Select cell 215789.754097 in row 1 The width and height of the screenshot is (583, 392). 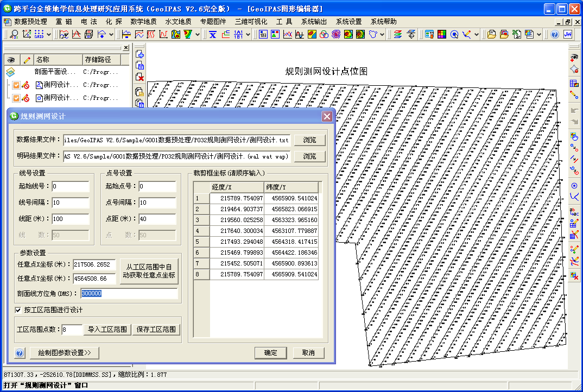(237, 198)
